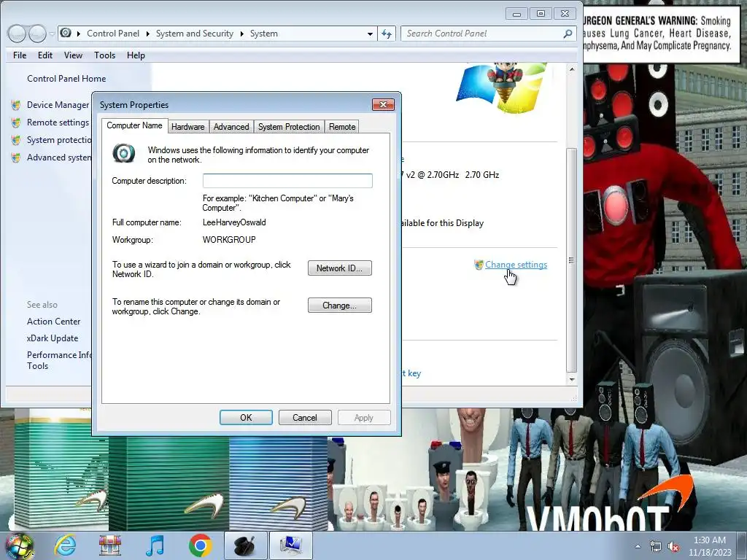
Task: Open the Edit menu
Action: tap(45, 55)
